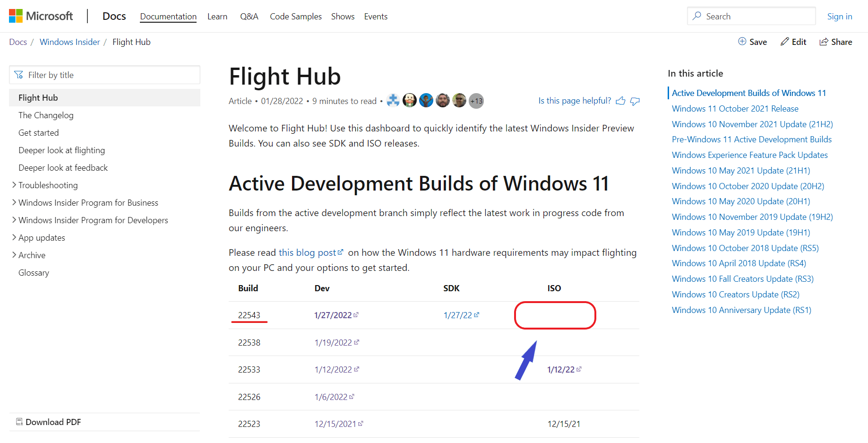Image resolution: width=868 pixels, height=443 pixels.
Task: Open Deeper look at flighting
Action: coord(61,150)
